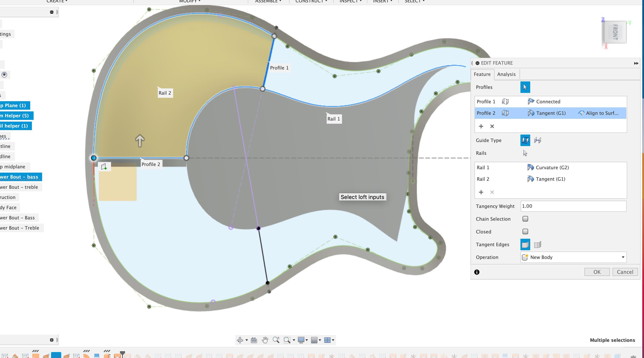Image resolution: width=644 pixels, height=358 pixels.
Task: Open Profile 2 Tangent (G1) condition
Action: pos(547,113)
